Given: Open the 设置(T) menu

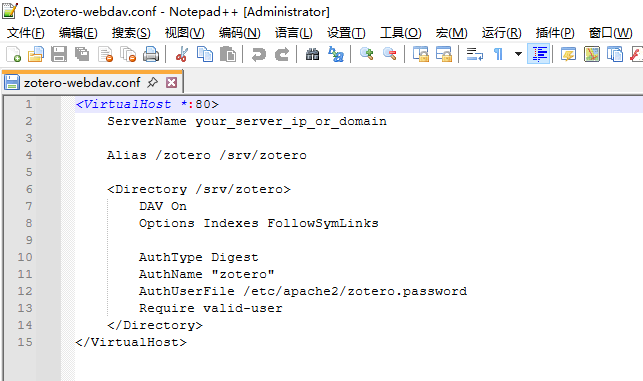Looking at the screenshot, I should click(x=346, y=33).
